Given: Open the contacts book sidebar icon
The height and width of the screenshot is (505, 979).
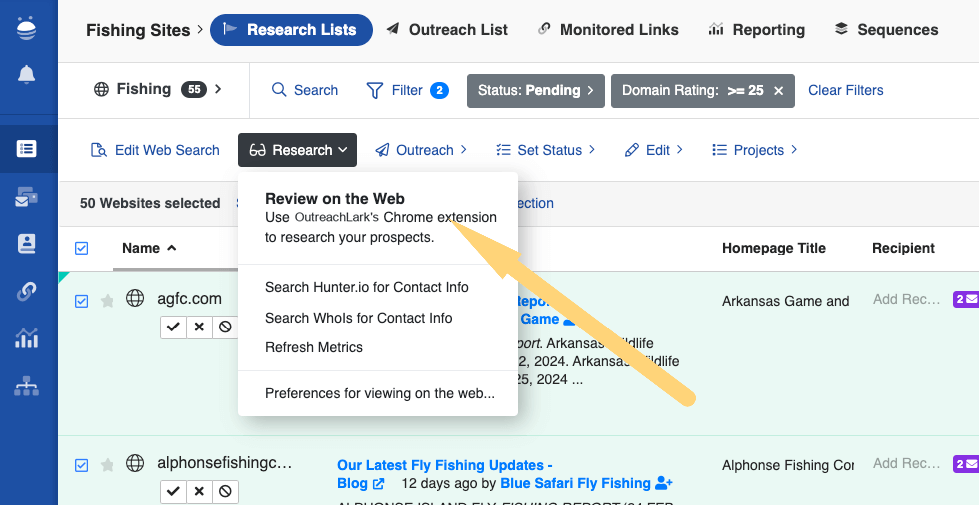Looking at the screenshot, I should 26,244.
